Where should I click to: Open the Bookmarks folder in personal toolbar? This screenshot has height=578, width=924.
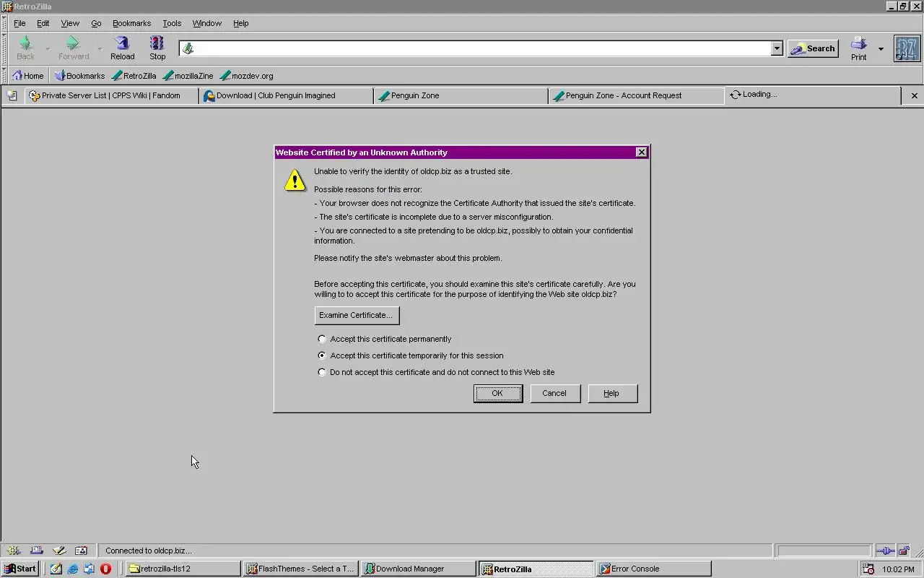(x=79, y=75)
